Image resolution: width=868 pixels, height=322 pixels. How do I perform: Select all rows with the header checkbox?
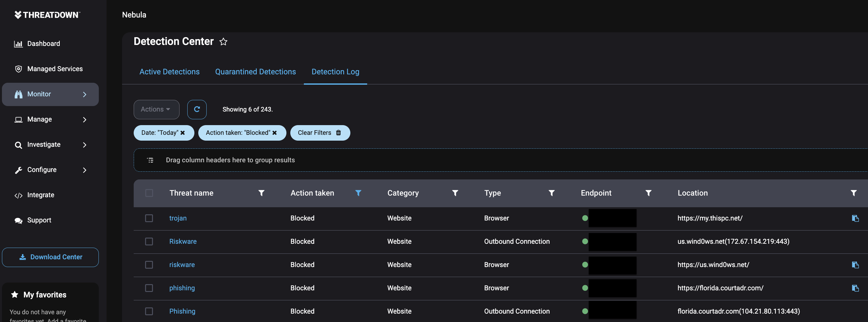click(x=149, y=193)
